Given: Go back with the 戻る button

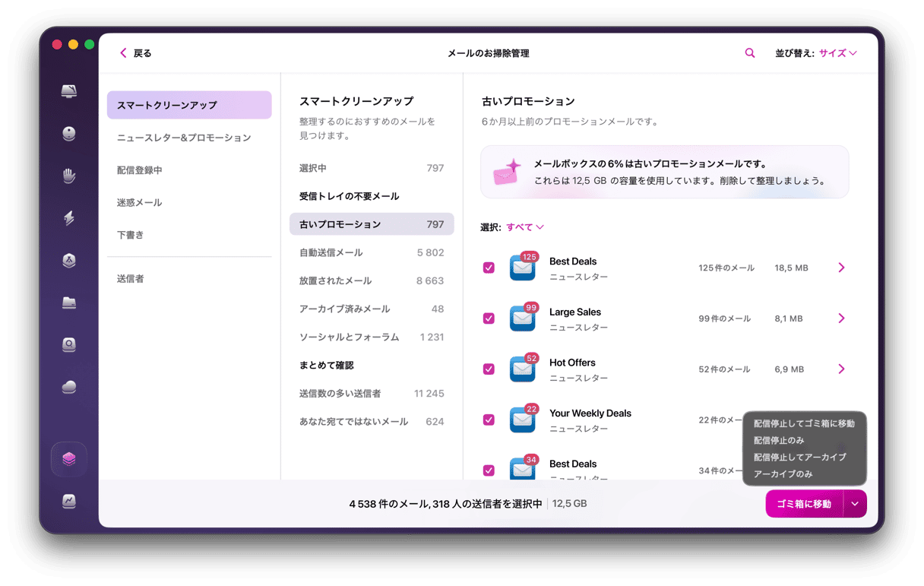Looking at the screenshot, I should tap(136, 53).
